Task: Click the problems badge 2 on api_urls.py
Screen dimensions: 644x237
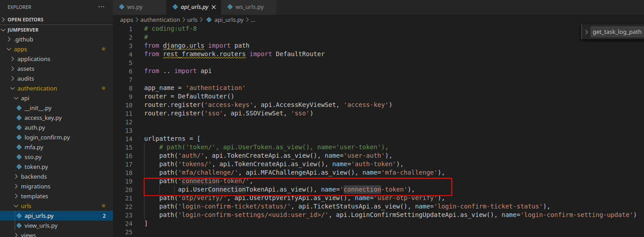Action: [104, 216]
